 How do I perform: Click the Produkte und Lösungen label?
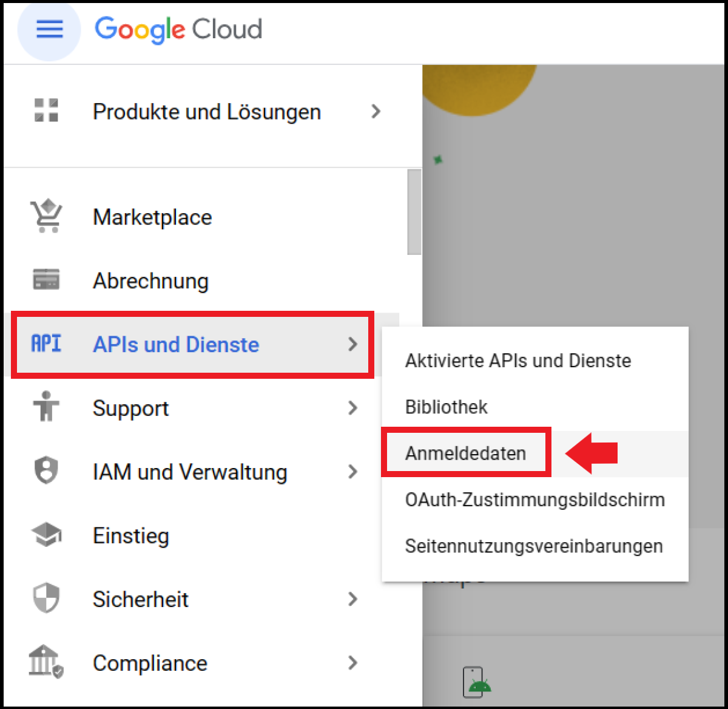click(207, 112)
